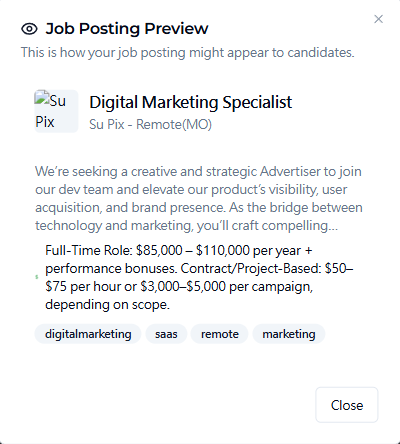Image resolution: width=400 pixels, height=444 pixels.
Task: Click the Digital Marketing Specialist job title
Action: [x=191, y=102]
